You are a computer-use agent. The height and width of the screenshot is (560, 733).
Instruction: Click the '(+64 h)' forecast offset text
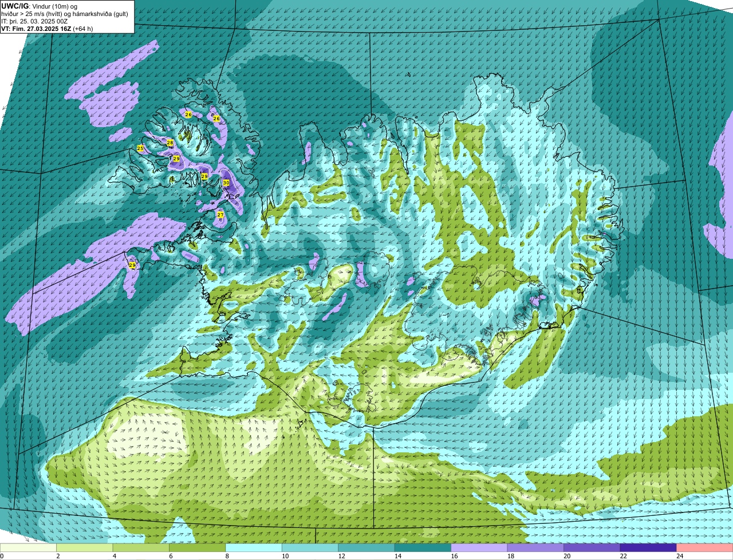click(83, 28)
